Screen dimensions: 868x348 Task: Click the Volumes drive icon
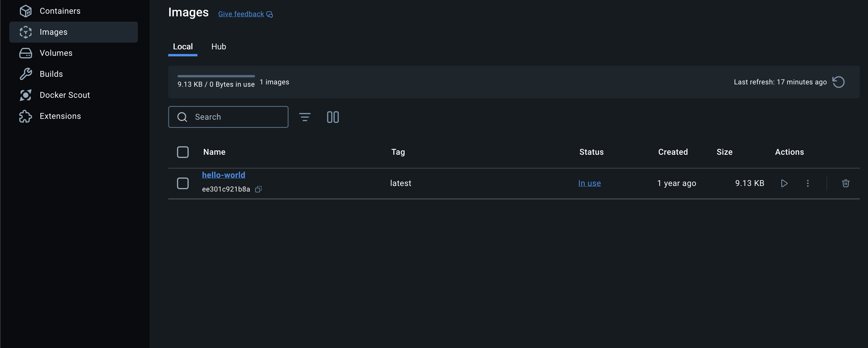point(26,53)
